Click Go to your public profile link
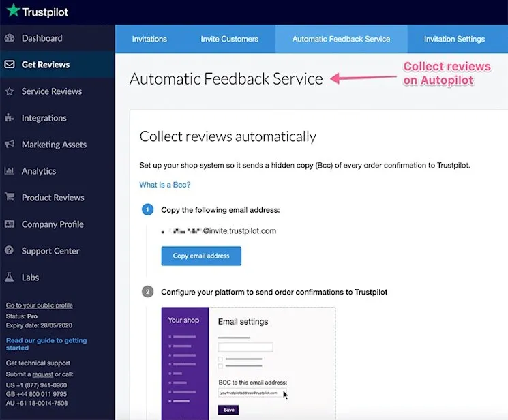Image resolution: width=508 pixels, height=420 pixels. [39, 305]
